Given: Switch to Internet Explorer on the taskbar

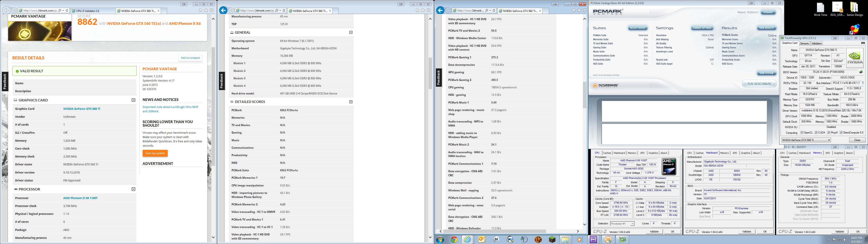Looking at the screenshot, I should (468, 240).
